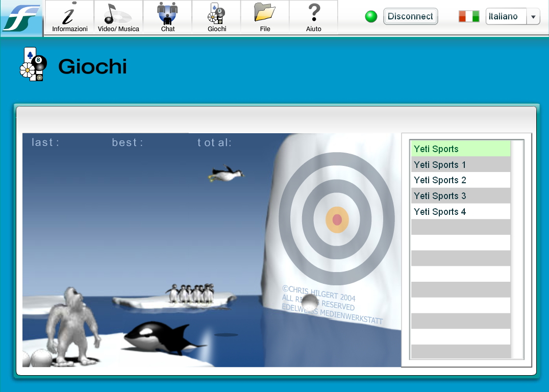Open the Giochi toolbar section

217,17
